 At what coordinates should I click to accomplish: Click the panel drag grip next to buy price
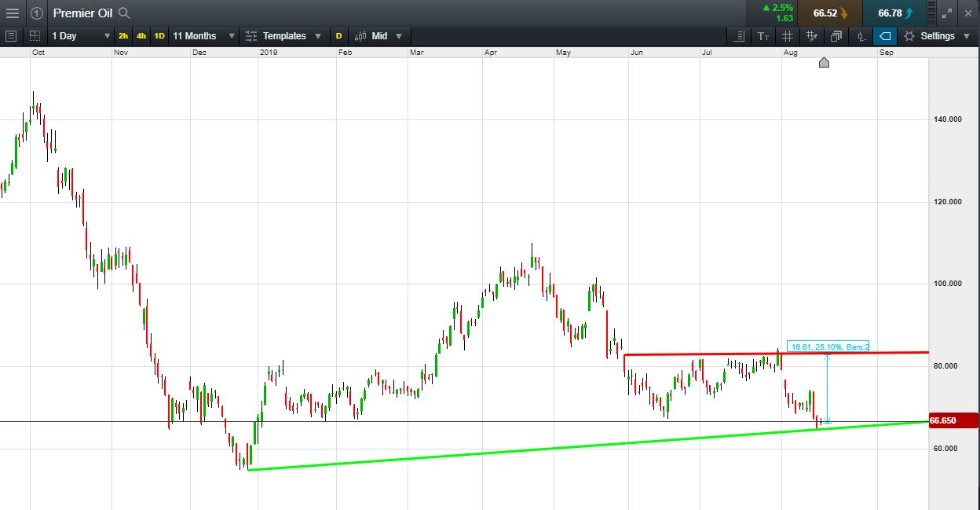coord(931,13)
